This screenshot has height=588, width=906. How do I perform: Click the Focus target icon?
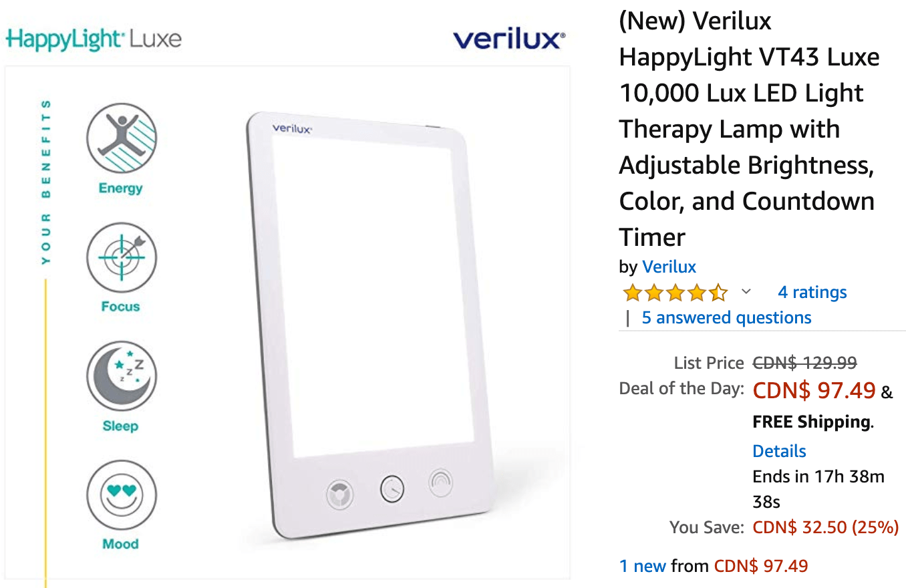click(x=121, y=257)
